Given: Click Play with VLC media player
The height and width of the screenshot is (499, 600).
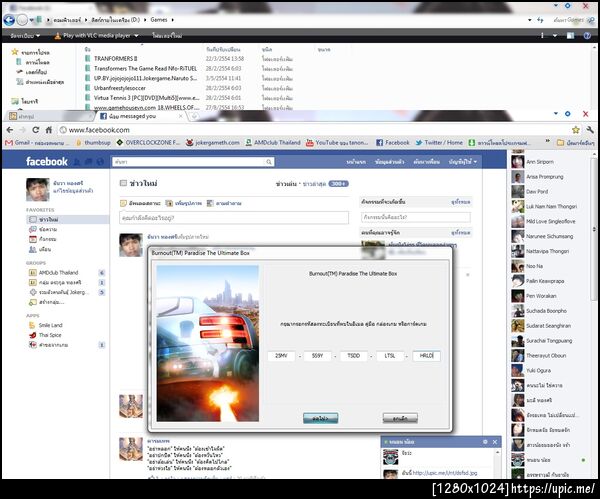Looking at the screenshot, I should (x=93, y=36).
